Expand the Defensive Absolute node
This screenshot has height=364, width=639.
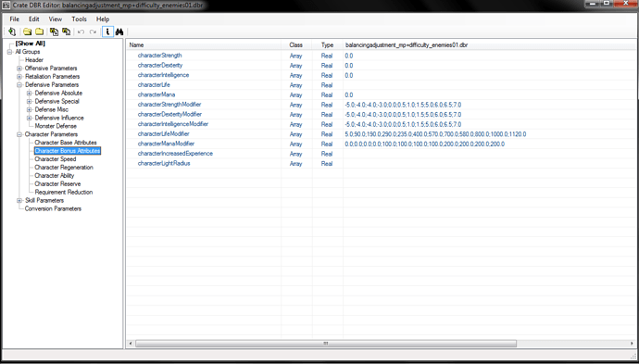tap(29, 94)
